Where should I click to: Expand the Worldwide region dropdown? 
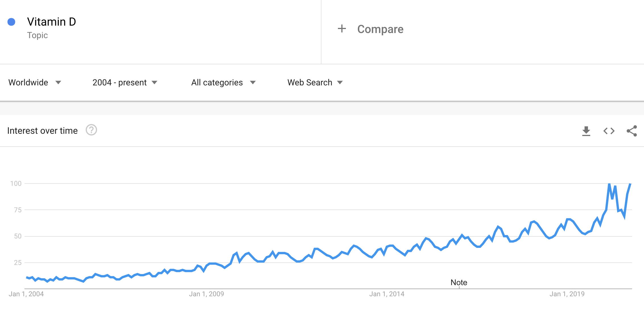pos(35,83)
